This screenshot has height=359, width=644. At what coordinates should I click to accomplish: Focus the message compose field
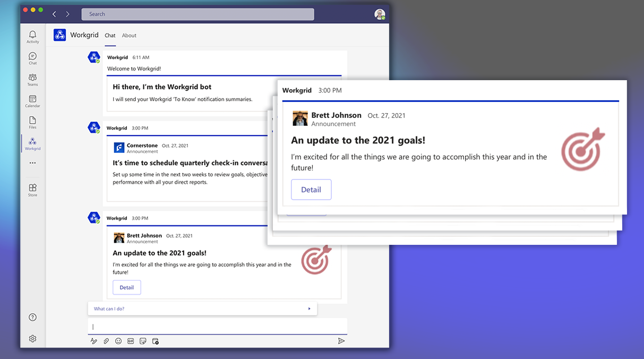coord(218,327)
